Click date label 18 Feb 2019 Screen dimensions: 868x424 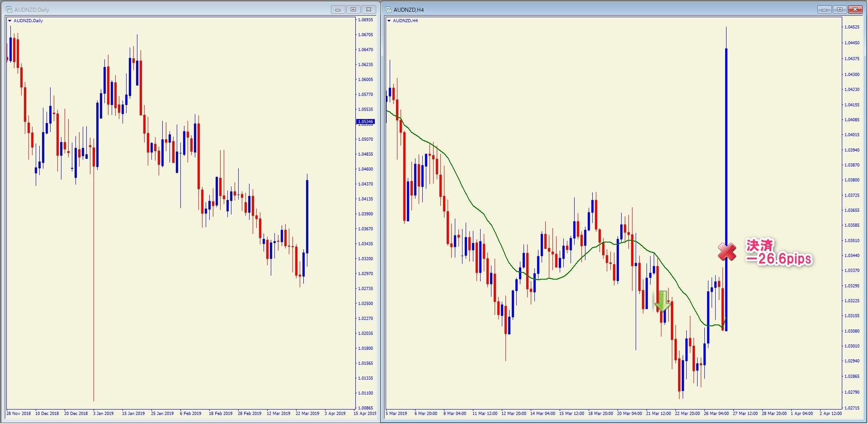(x=221, y=414)
